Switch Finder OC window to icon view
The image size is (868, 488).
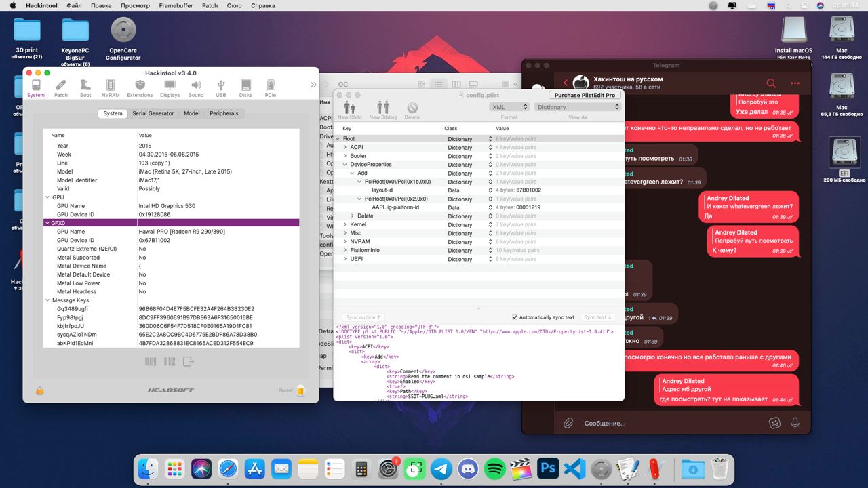pos(422,85)
